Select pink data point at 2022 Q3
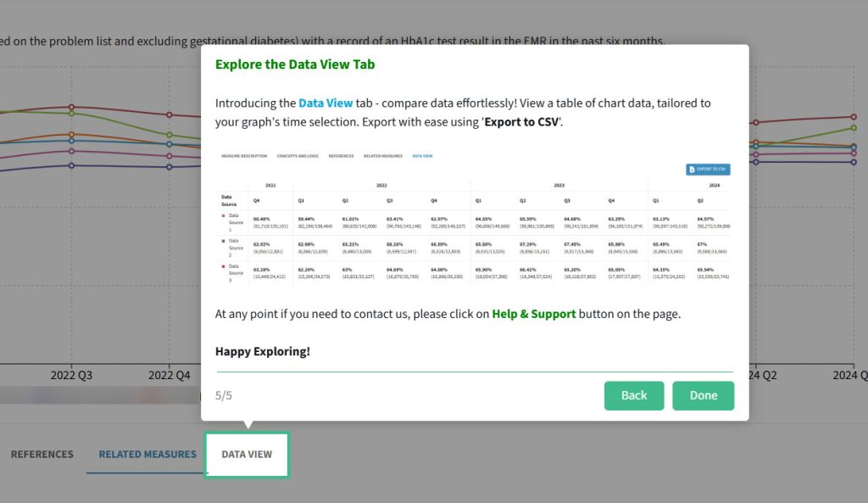This screenshot has height=503, width=868. click(x=72, y=152)
